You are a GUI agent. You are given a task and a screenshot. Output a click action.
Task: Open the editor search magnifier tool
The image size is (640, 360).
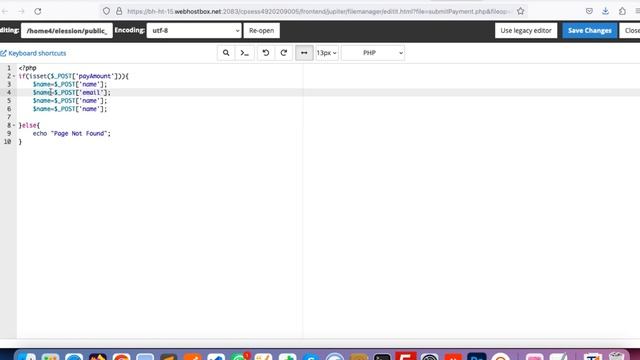click(x=226, y=53)
